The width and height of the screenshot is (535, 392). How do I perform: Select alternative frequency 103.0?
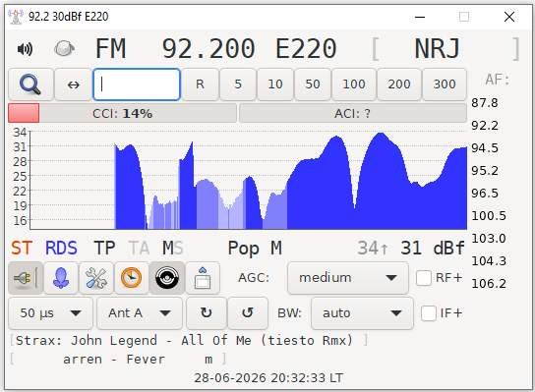489,239
